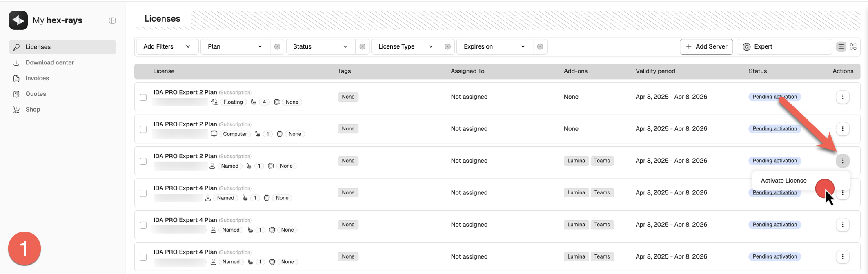This screenshot has width=868, height=274.
Task: Switch to list view layout icon
Action: coord(841,46)
